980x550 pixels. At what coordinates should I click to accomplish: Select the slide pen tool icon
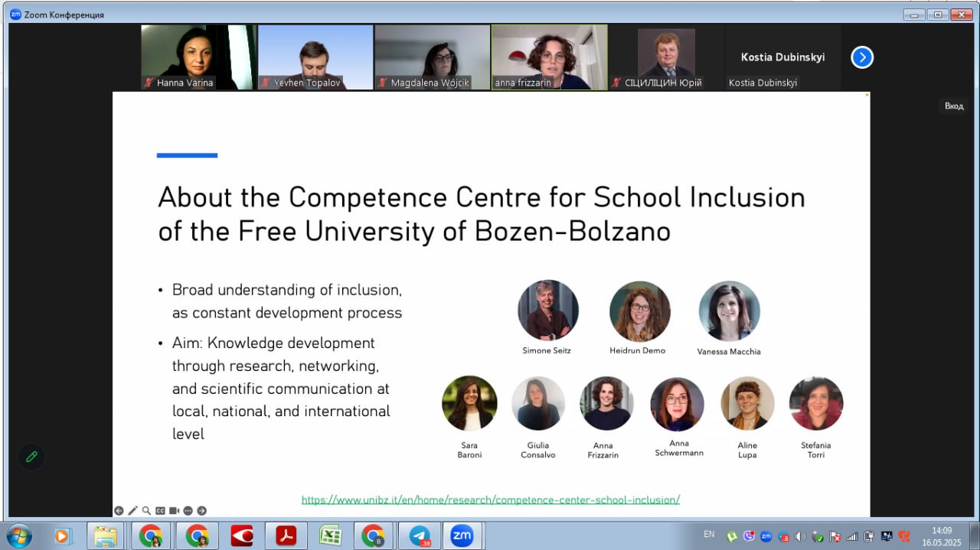click(x=132, y=510)
